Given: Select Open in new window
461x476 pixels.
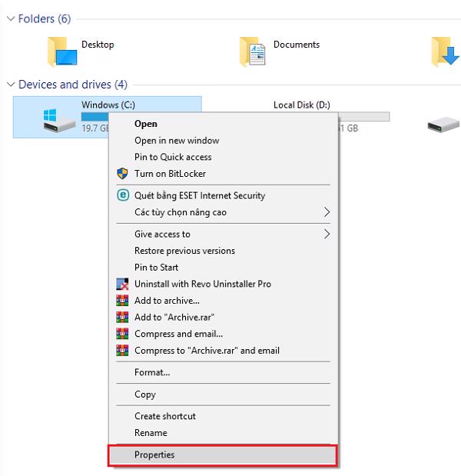Looking at the screenshot, I should point(177,141).
